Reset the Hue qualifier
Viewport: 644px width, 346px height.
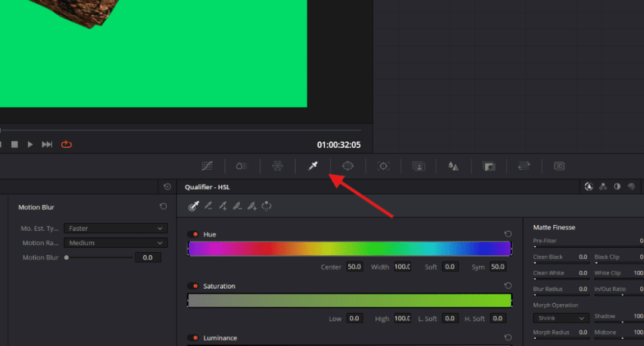pos(508,234)
